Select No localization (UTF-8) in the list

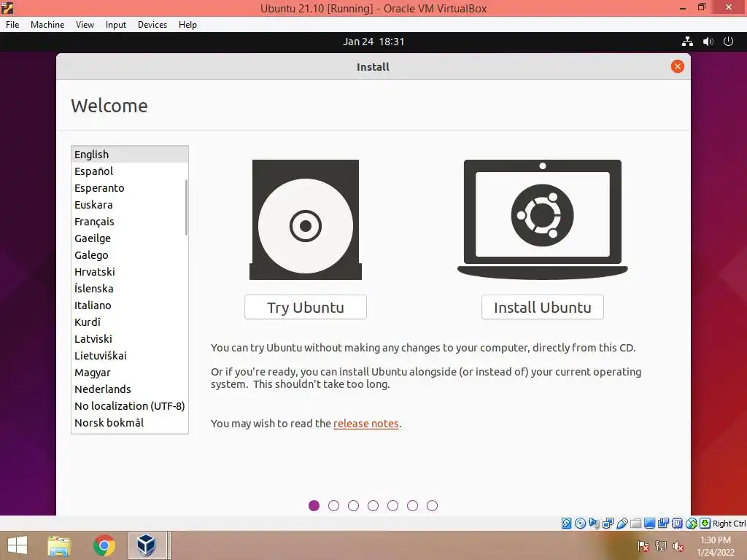click(130, 405)
